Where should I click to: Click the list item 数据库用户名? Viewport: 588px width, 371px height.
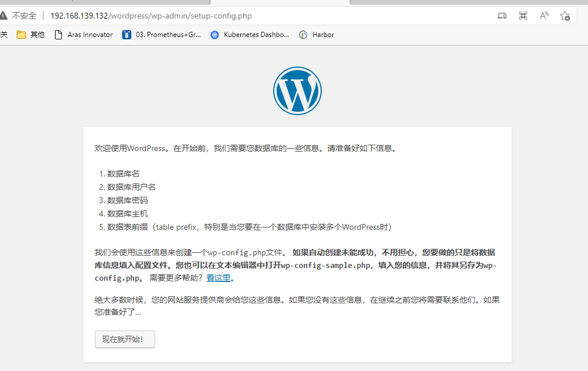click(x=131, y=187)
